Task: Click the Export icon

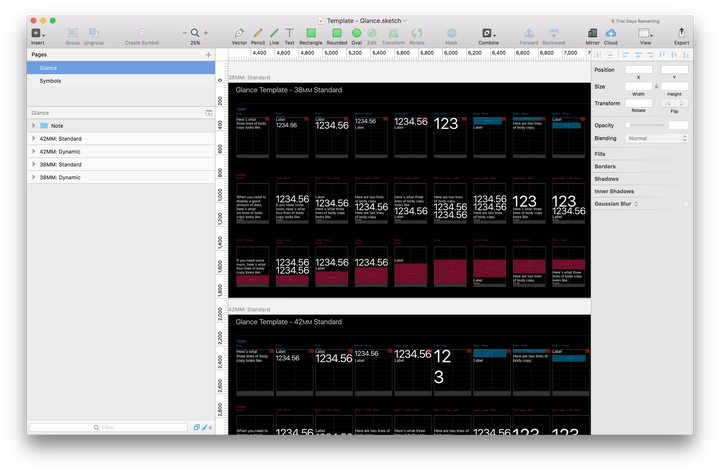Action: pyautogui.click(x=681, y=33)
